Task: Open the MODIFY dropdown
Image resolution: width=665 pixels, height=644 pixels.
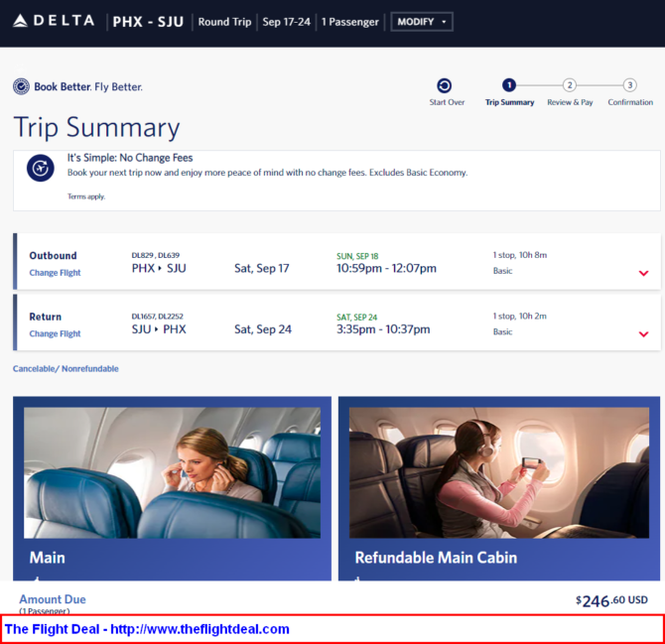Action: 422,22
